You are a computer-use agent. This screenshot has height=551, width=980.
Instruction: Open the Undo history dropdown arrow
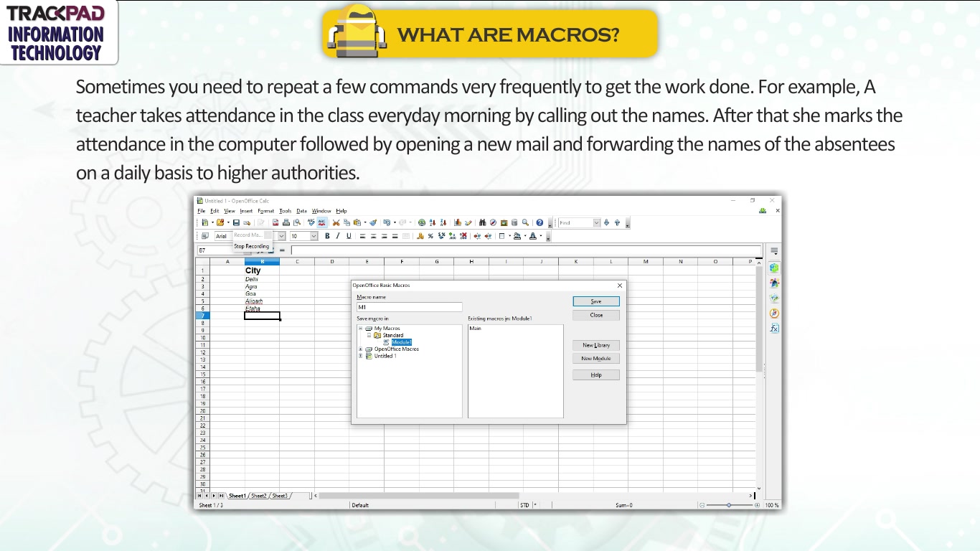click(x=395, y=222)
